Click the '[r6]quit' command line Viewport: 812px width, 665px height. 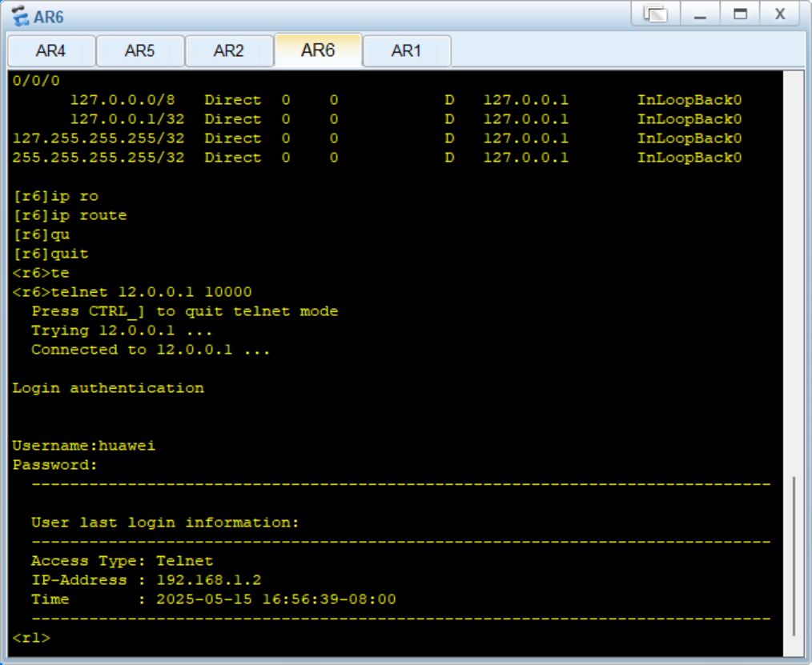50,254
